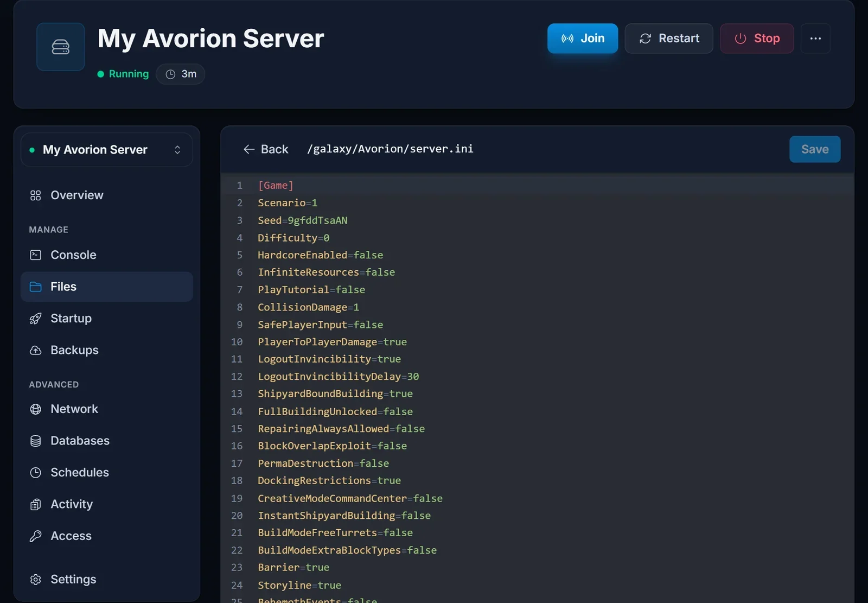Click the SafePlayerInput=false line
Viewport: 868px width, 603px height.
point(320,325)
